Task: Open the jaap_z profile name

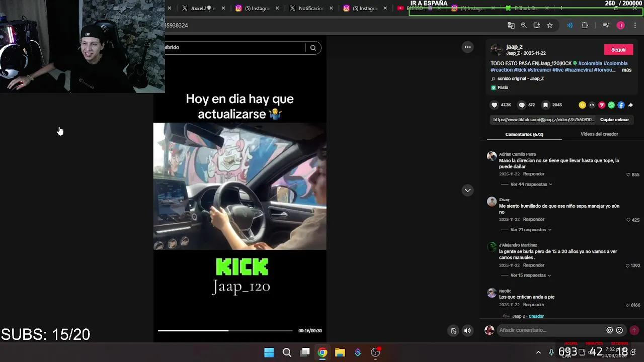Action: pyautogui.click(x=514, y=47)
